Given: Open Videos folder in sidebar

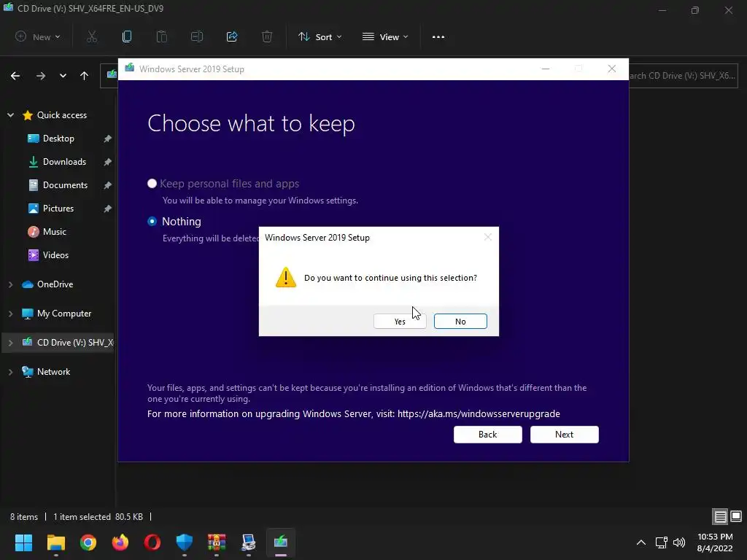Looking at the screenshot, I should [x=55, y=255].
